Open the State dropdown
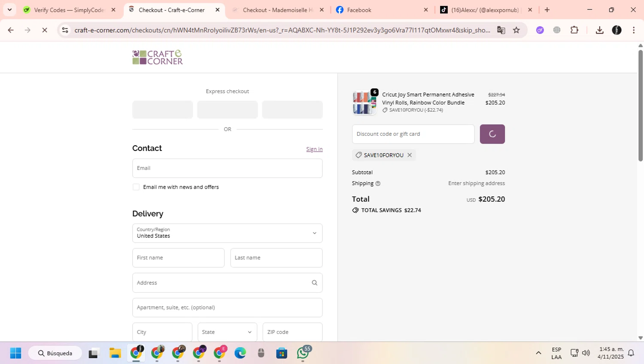Viewport: 644px width, 364px height. pos(227,332)
